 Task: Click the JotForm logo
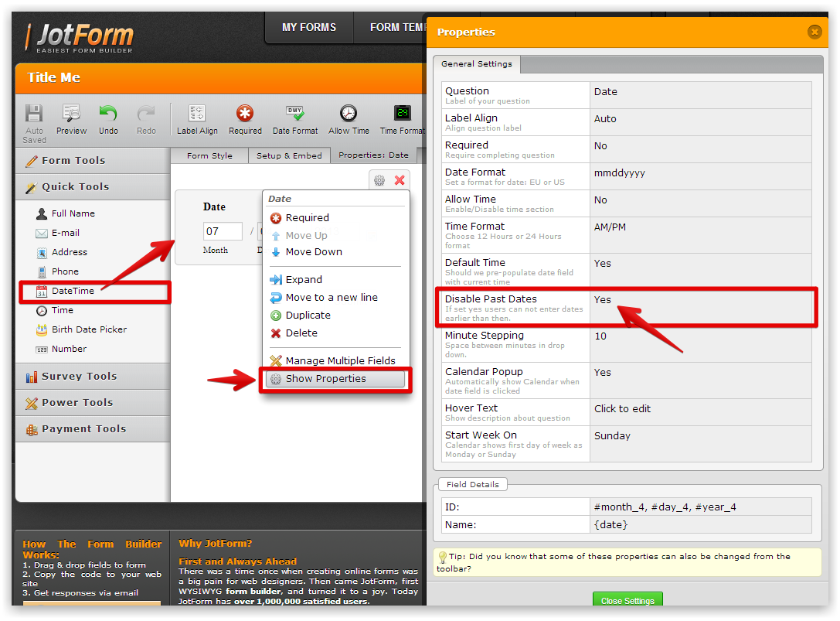pos(80,38)
